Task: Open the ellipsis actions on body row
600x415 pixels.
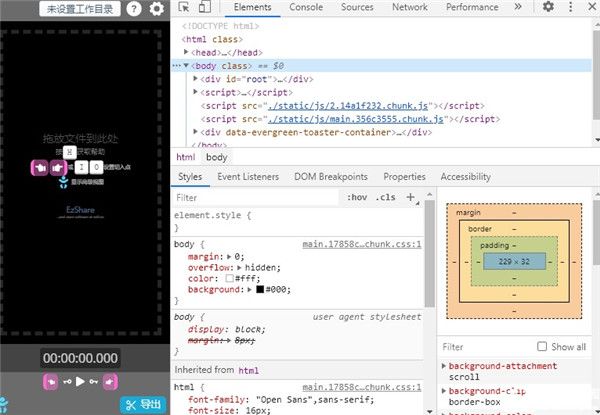Action: (x=176, y=66)
